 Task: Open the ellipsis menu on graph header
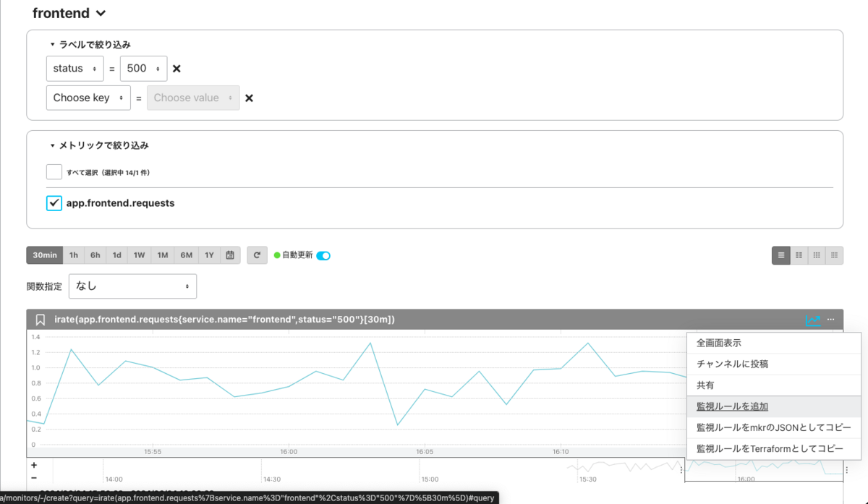[x=831, y=320]
